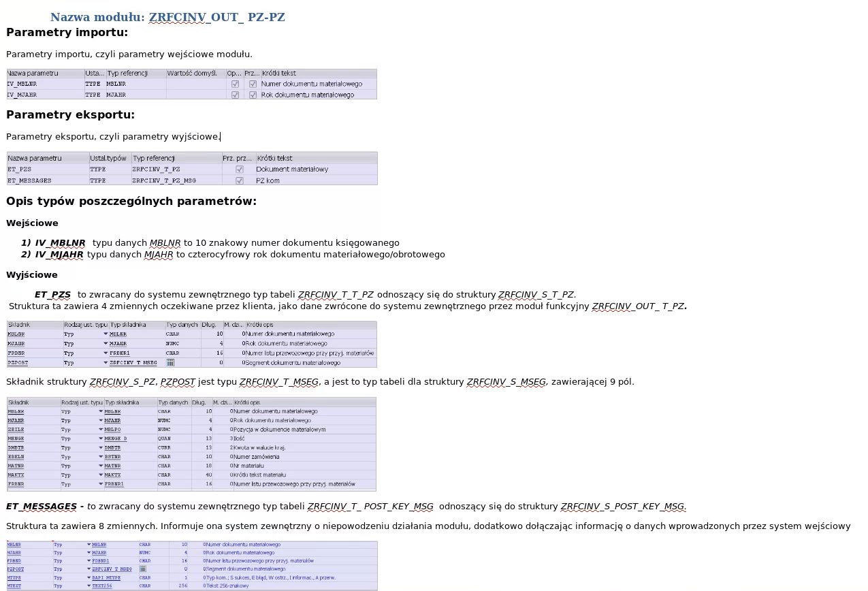This screenshot has width=868, height=591.
Task: Click the 'Tekst 256-znakowy' description
Action: click(227, 586)
